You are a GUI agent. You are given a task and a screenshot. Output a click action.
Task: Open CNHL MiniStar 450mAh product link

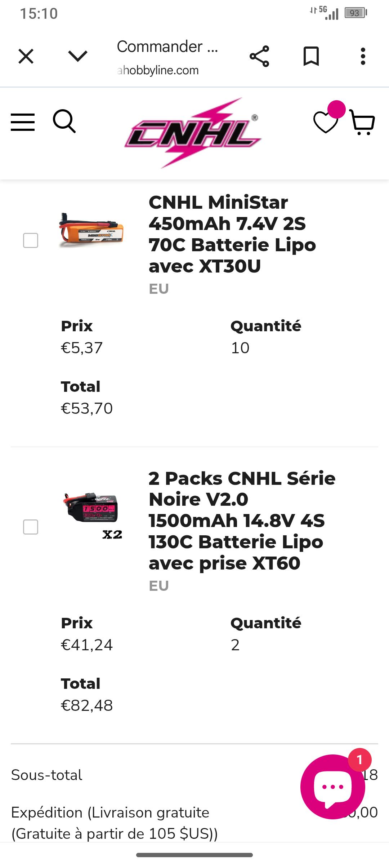tap(232, 234)
